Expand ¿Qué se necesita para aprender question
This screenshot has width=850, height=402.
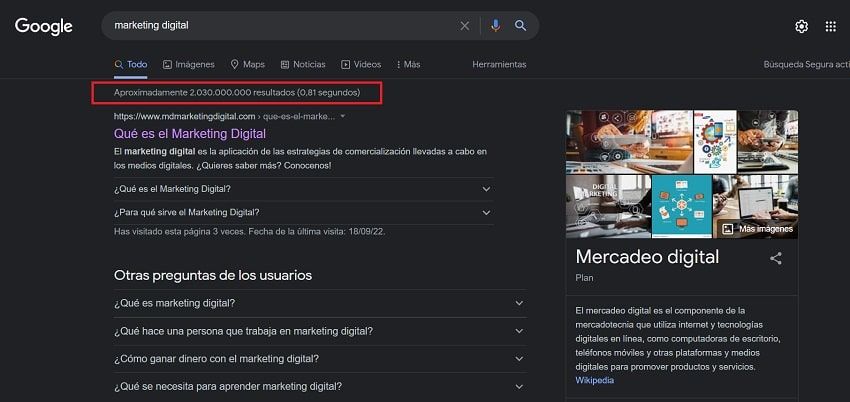(320, 387)
